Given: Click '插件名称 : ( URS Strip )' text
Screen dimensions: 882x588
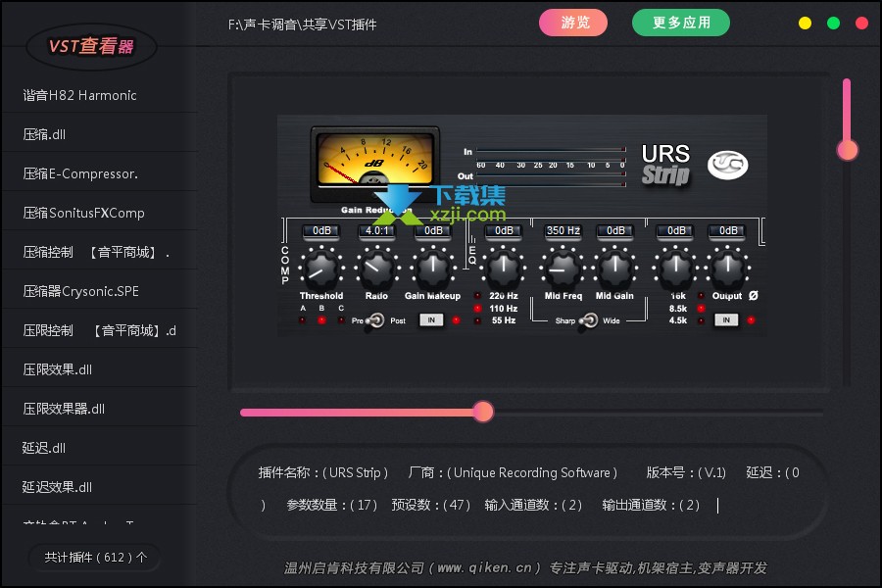Looking at the screenshot, I should click(322, 472).
